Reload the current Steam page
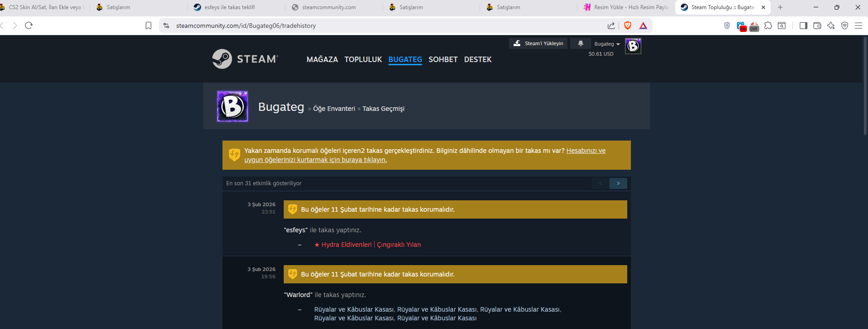The image size is (868, 329). coord(29,26)
